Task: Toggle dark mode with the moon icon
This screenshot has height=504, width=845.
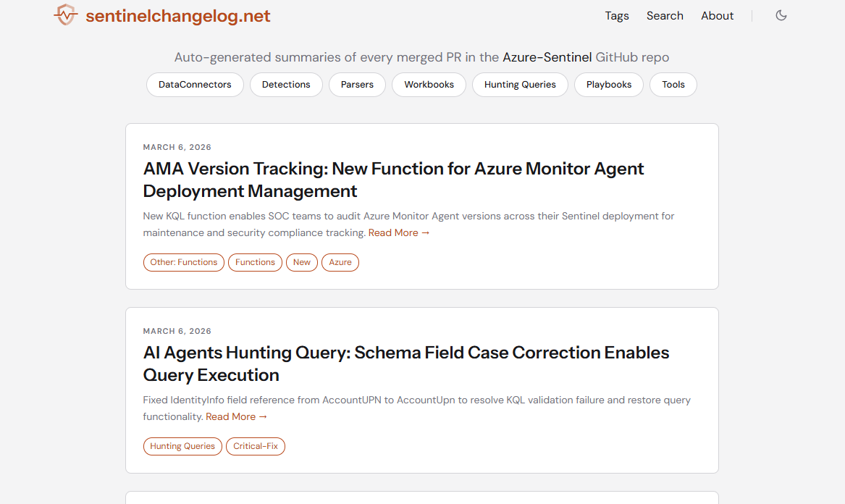Action: pyautogui.click(x=781, y=14)
